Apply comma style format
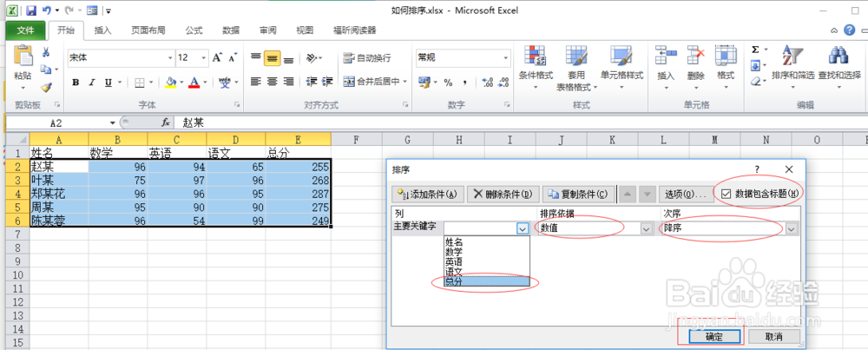 pos(465,83)
